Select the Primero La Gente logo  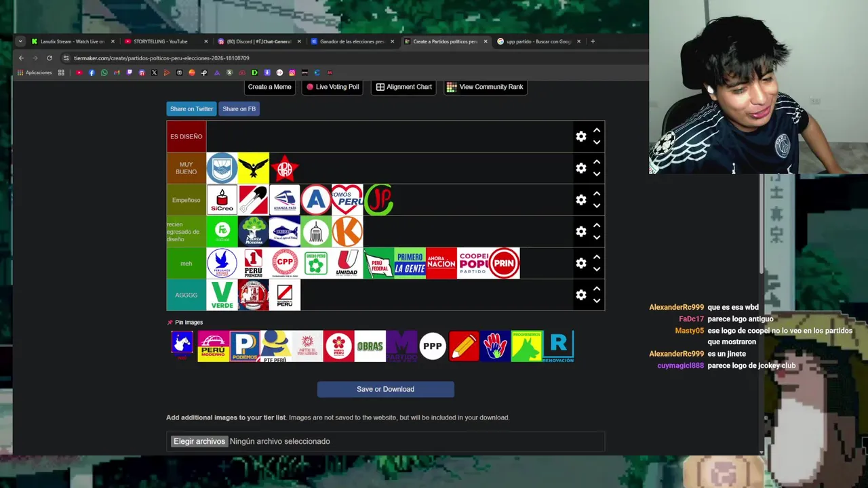click(x=410, y=263)
